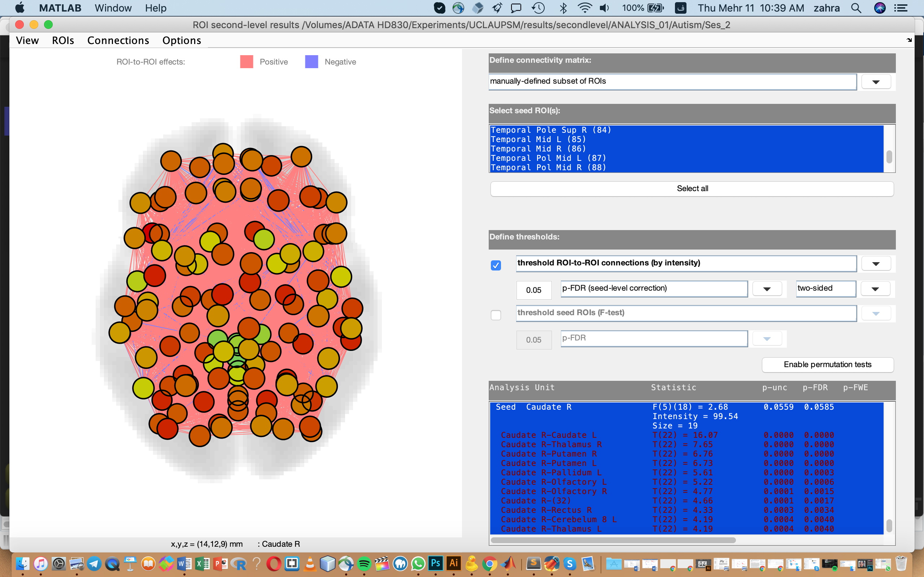
Task: Open the p-FDR seed-level correction dropdown
Action: pyautogui.click(x=766, y=289)
